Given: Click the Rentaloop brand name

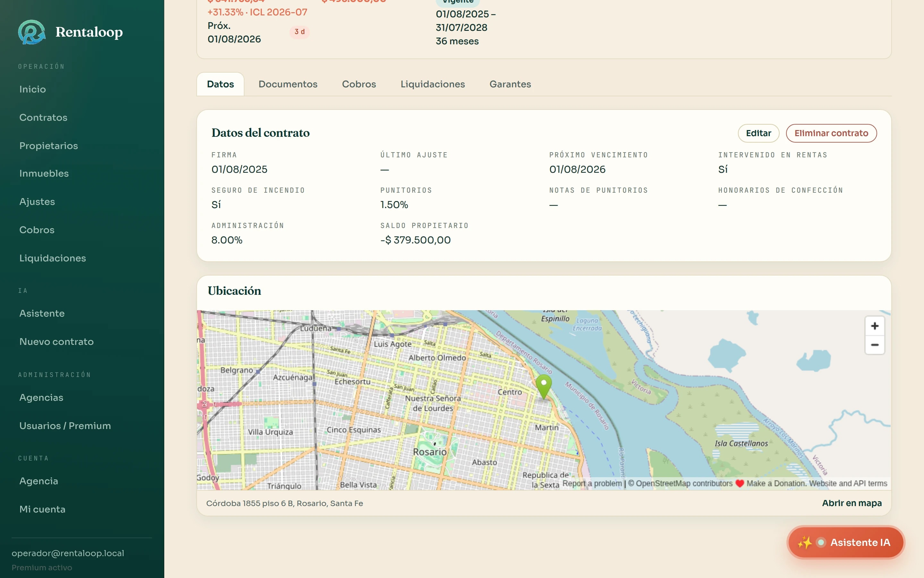Looking at the screenshot, I should pos(89,32).
